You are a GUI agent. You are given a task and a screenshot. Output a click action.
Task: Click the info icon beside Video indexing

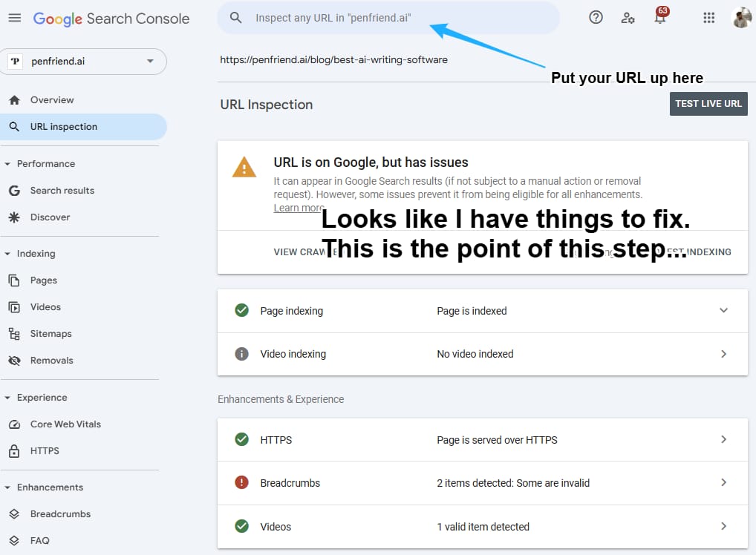(x=241, y=354)
